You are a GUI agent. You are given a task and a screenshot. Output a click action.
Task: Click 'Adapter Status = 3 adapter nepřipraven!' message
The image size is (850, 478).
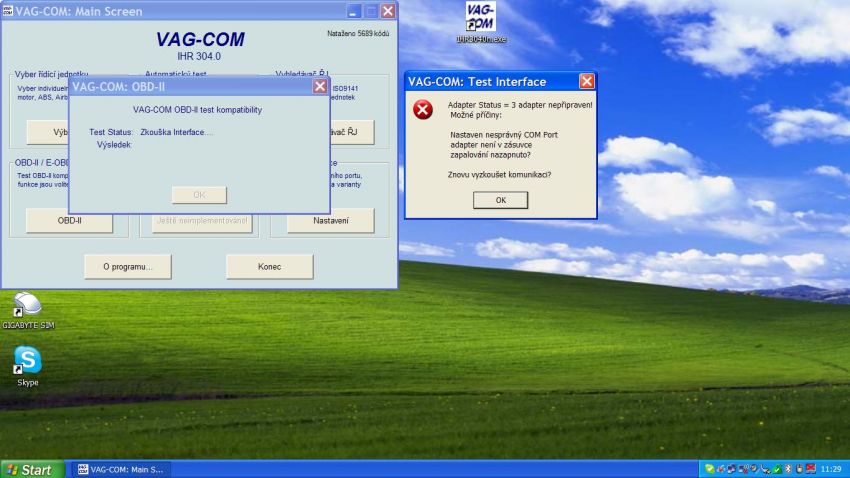coord(520,105)
